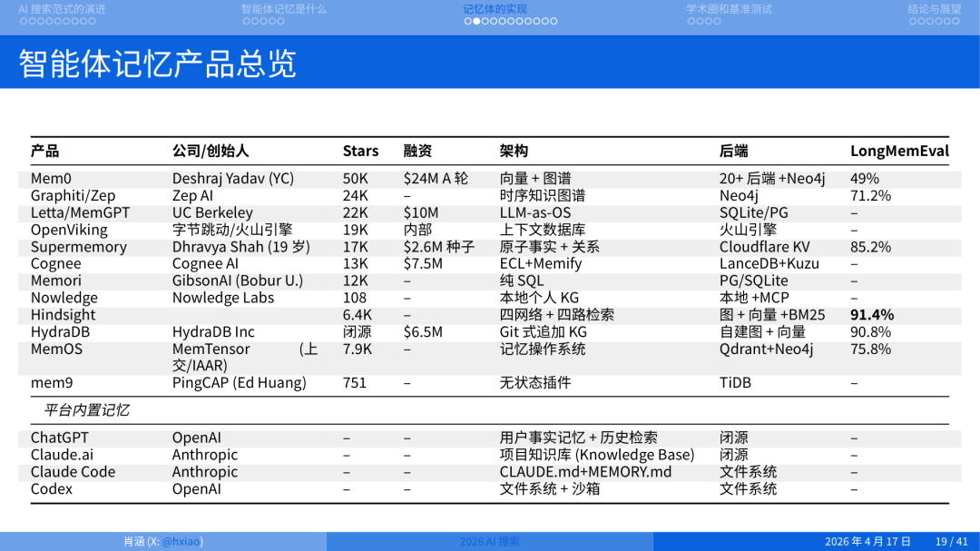The height and width of the screenshot is (551, 980).
Task: Go to the 结论与展望 section
Action: (x=933, y=9)
